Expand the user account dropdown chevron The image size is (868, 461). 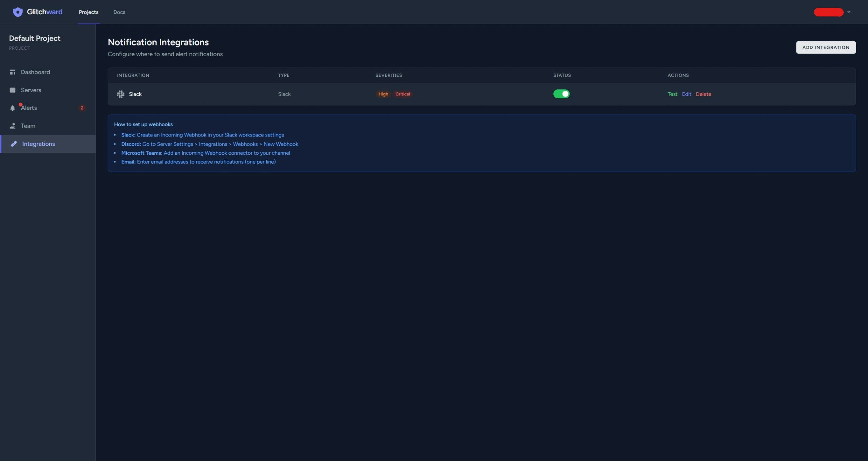pos(849,12)
